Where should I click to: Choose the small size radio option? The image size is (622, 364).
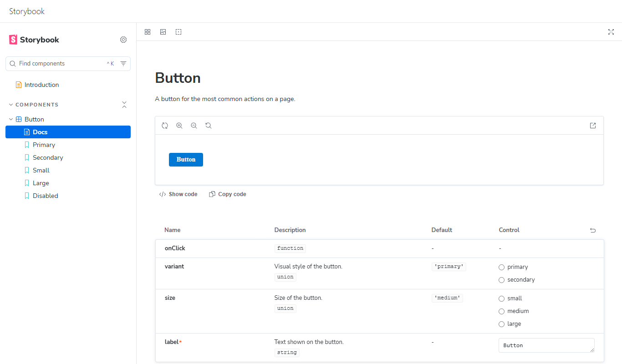[502, 298]
